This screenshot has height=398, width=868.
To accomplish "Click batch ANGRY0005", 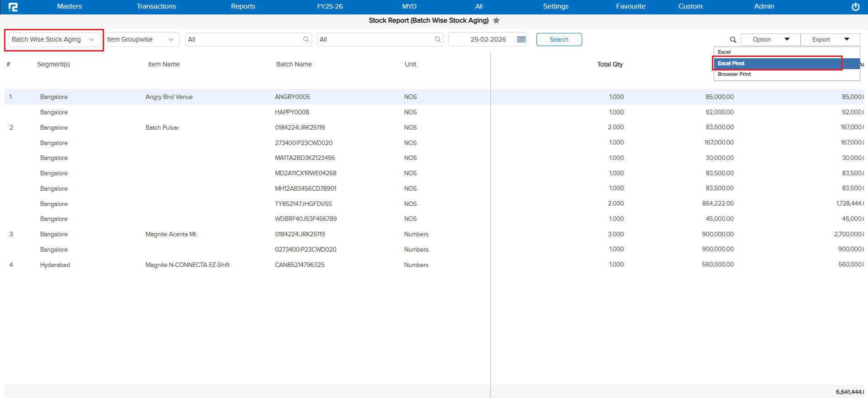I will coord(292,97).
